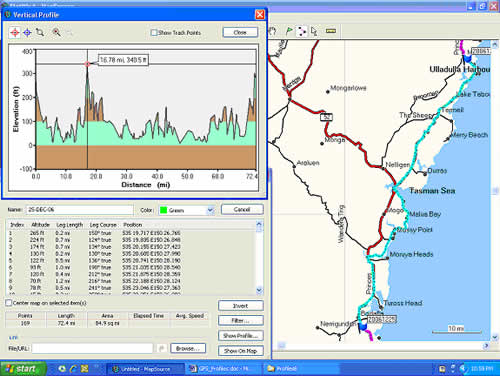This screenshot has width=500, height=376.
Task: Open the Windows Start menu
Action: 23,369
